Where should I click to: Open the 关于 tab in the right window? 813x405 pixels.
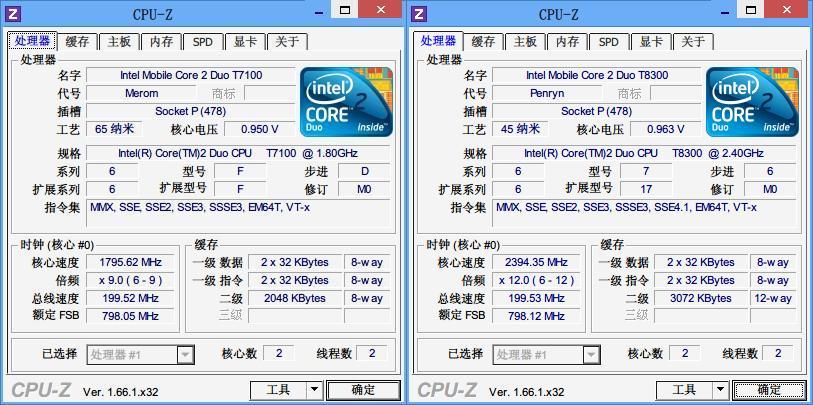[x=693, y=42]
